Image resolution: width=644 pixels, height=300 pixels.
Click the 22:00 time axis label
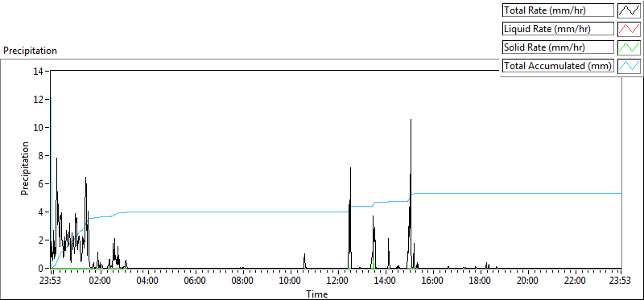pos(575,282)
